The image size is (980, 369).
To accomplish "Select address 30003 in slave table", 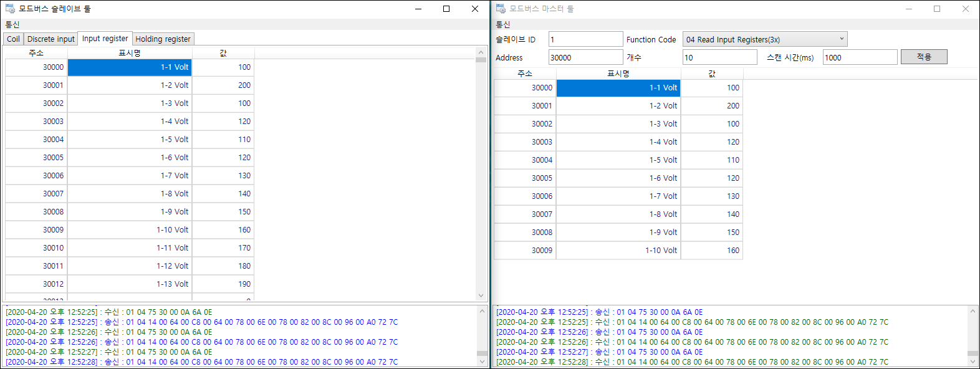I will 36,122.
